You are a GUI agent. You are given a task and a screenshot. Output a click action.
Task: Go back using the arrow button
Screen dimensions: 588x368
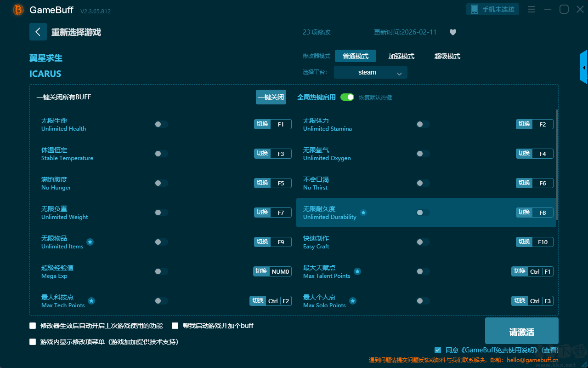pos(38,32)
